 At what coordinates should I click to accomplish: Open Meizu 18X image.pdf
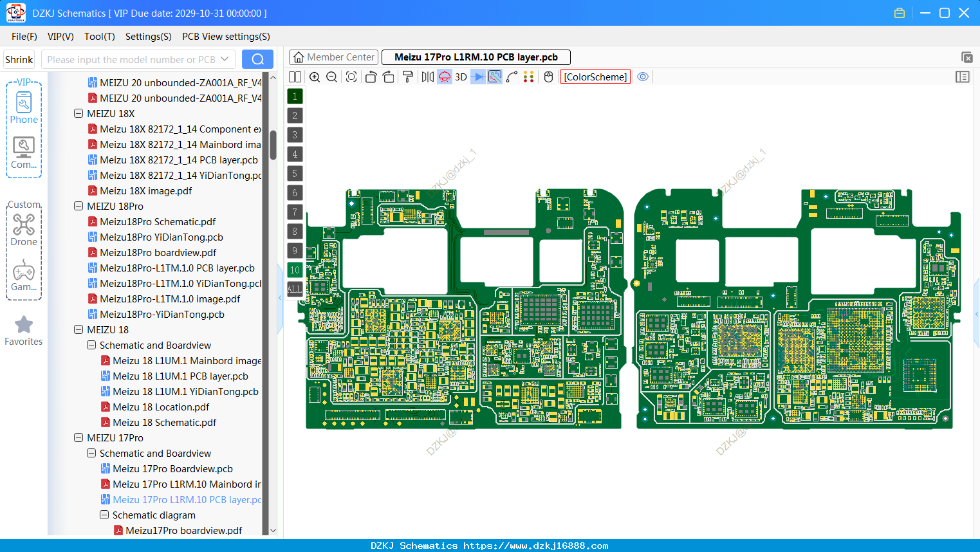point(145,190)
